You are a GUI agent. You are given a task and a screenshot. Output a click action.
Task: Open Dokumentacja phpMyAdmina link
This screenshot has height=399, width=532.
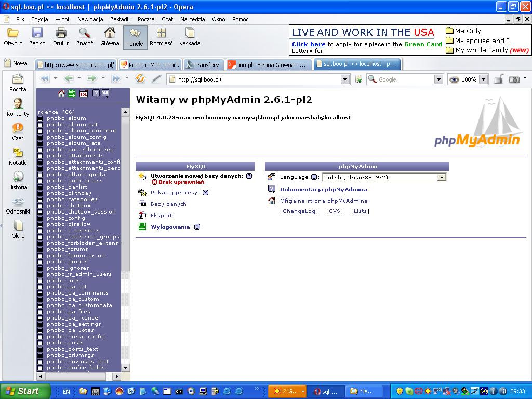323,190
